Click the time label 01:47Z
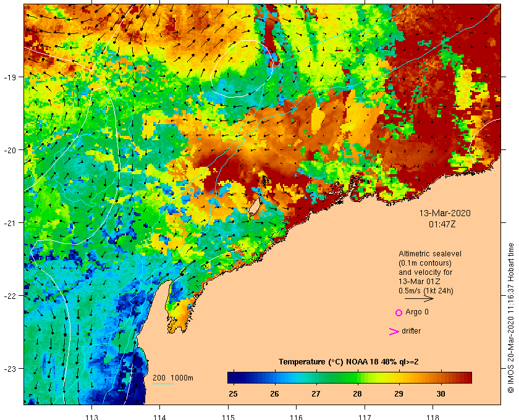This screenshot has width=519, height=420. point(442,224)
